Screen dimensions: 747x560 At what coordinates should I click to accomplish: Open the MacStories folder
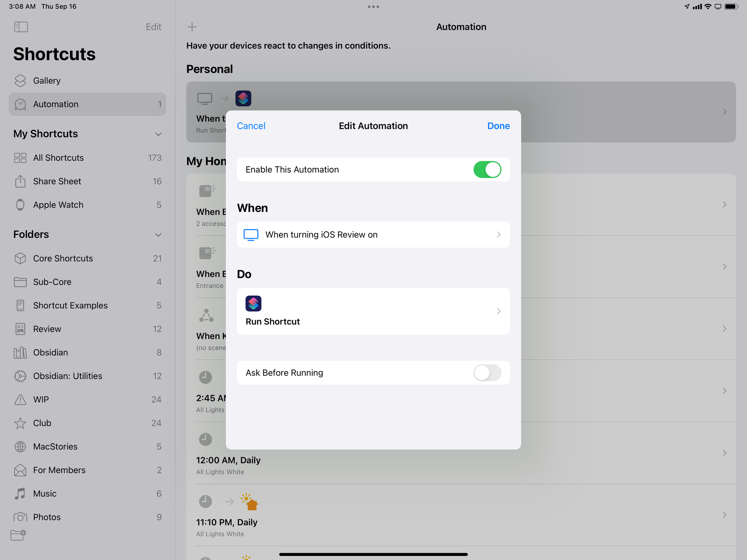point(88,447)
